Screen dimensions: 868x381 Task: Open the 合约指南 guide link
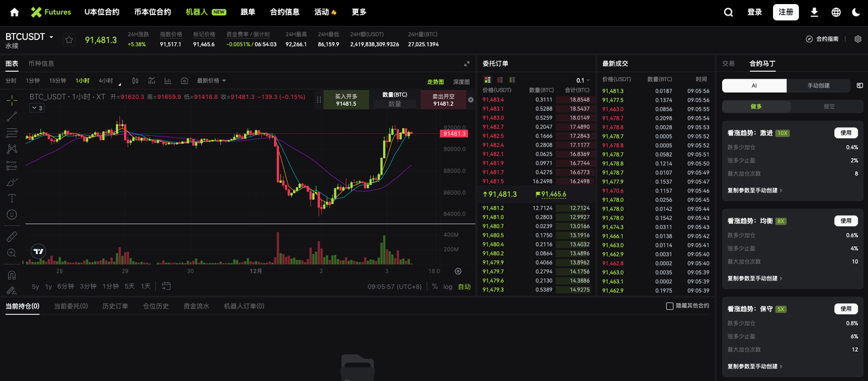pyautogui.click(x=822, y=39)
